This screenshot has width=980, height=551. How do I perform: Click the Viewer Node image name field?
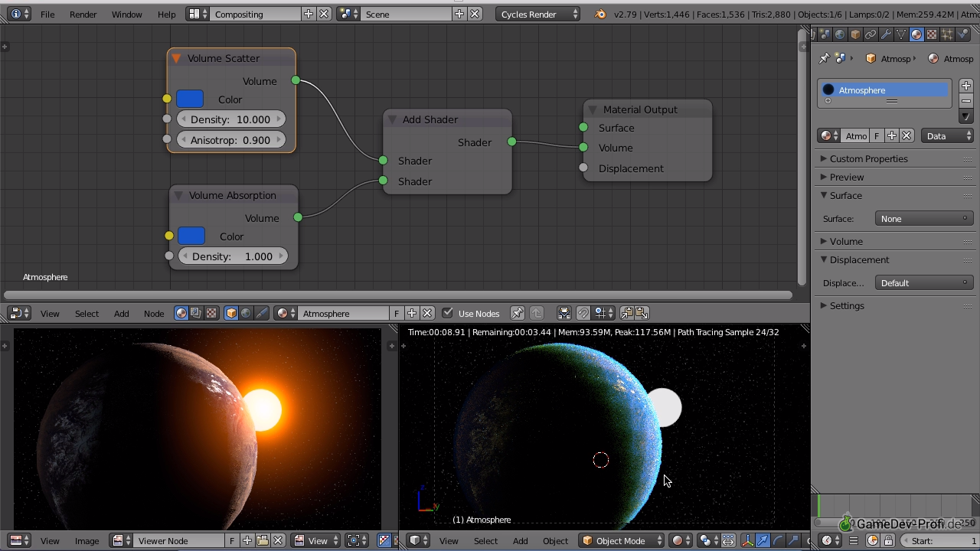coord(181,540)
